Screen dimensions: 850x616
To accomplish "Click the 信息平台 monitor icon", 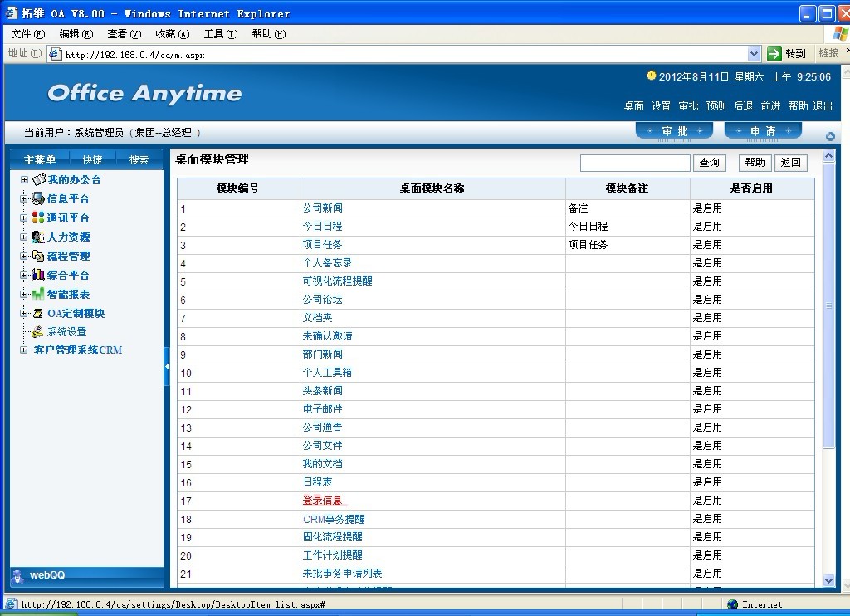I will (38, 198).
